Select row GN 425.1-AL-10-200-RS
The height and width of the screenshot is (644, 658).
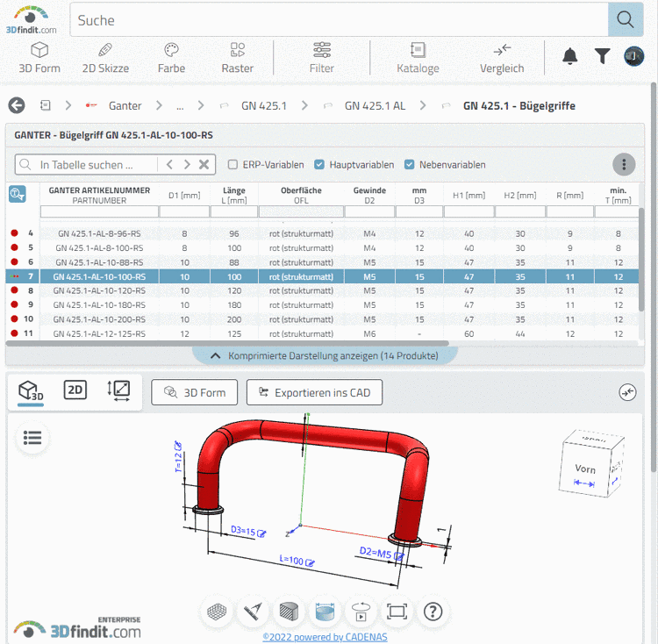[322, 319]
